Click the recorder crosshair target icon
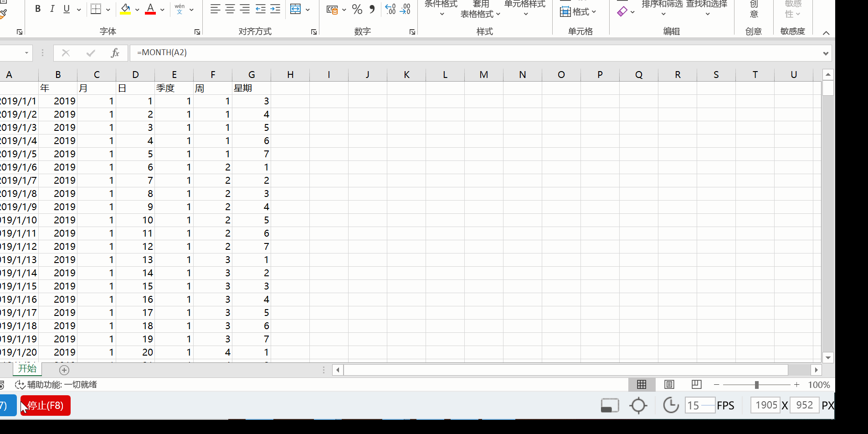This screenshot has width=868, height=434. [x=638, y=405]
